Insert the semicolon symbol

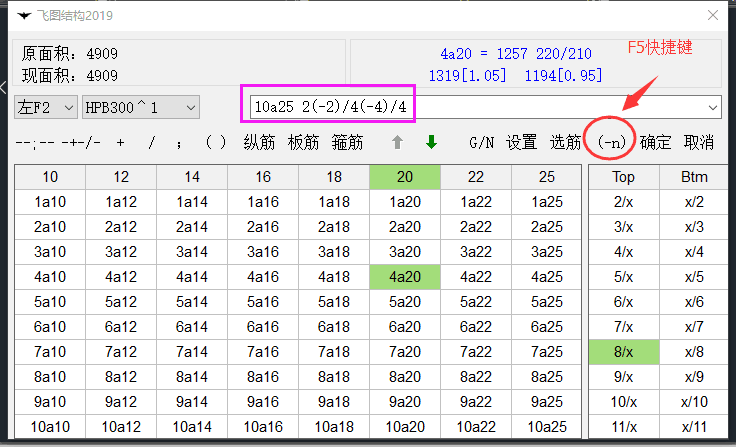[x=179, y=143]
